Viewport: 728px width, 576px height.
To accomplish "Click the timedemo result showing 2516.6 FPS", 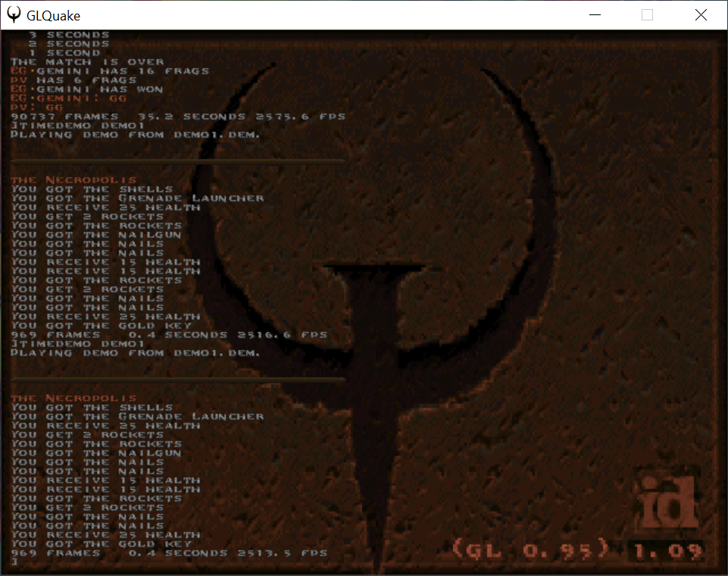I will pos(169,335).
